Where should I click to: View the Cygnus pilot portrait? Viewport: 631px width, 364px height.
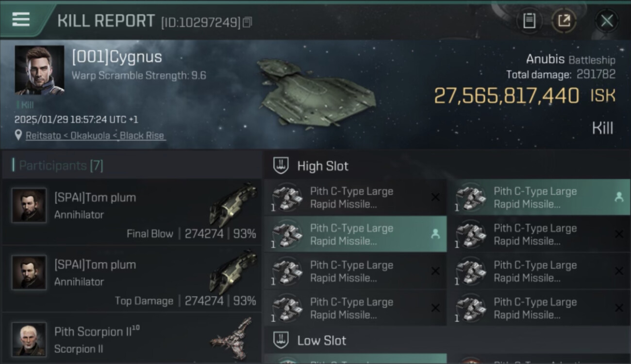39,70
